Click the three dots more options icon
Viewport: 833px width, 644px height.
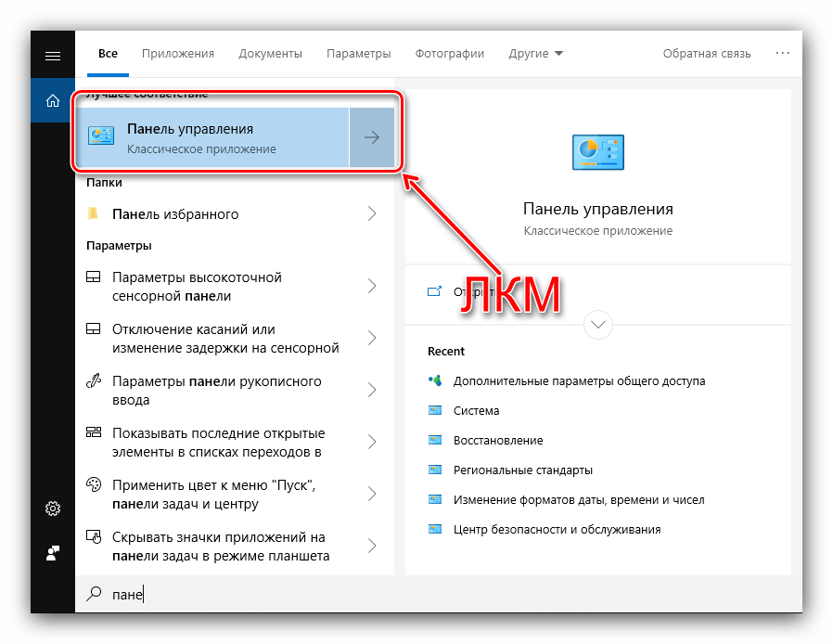coord(783,53)
